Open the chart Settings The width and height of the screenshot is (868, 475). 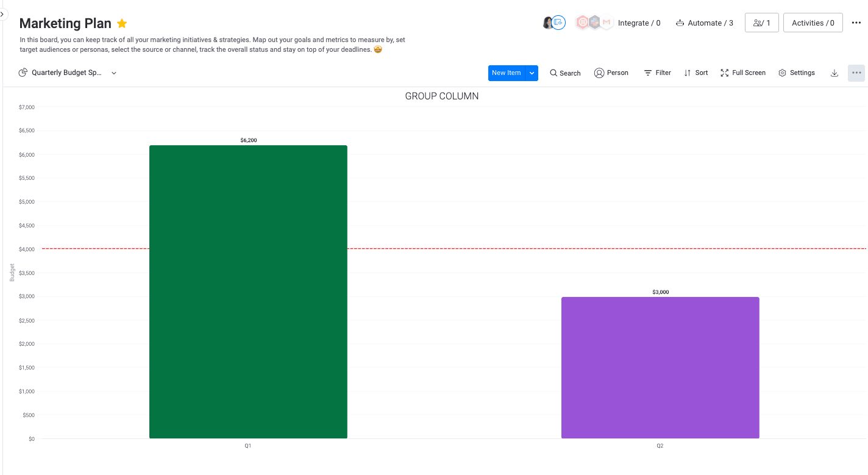coord(796,73)
